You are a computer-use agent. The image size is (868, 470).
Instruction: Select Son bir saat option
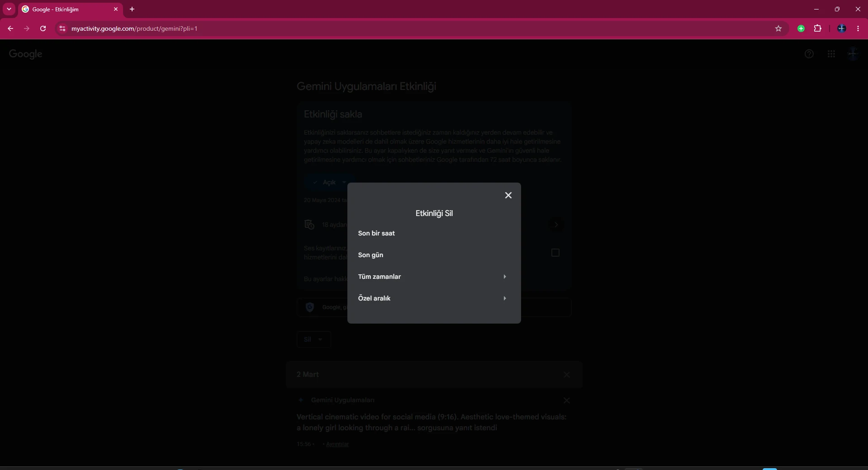point(434,233)
